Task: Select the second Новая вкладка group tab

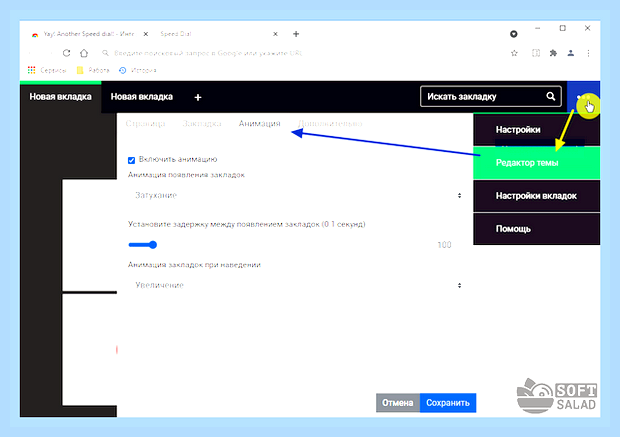Action: click(x=142, y=97)
